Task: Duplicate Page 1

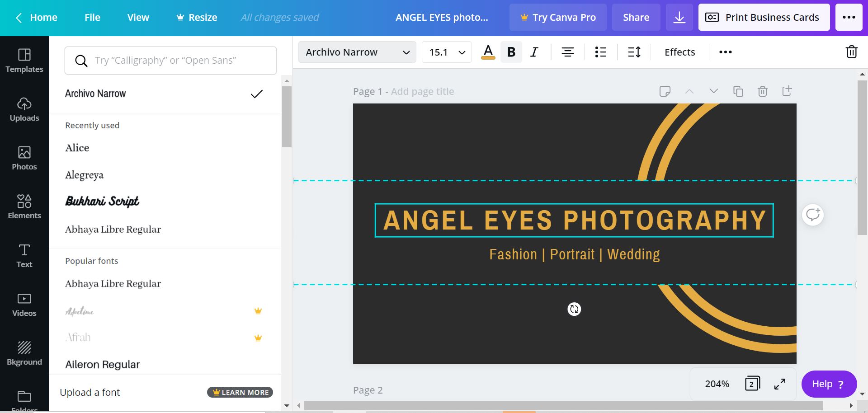Action: tap(738, 91)
